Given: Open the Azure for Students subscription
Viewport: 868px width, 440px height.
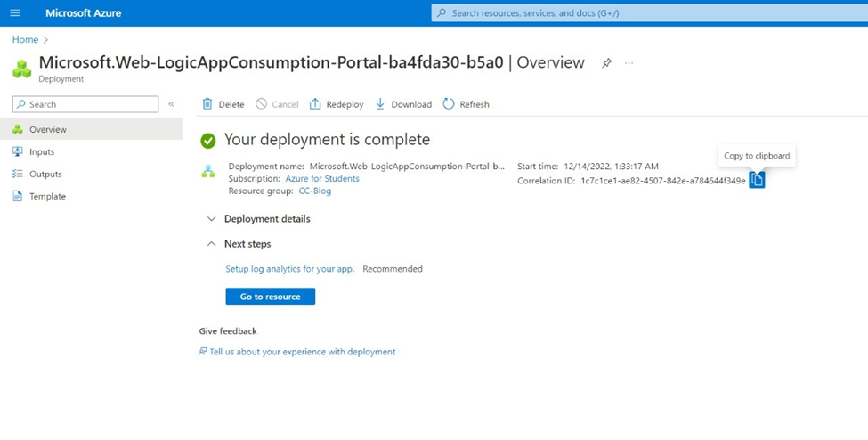Looking at the screenshot, I should (322, 178).
